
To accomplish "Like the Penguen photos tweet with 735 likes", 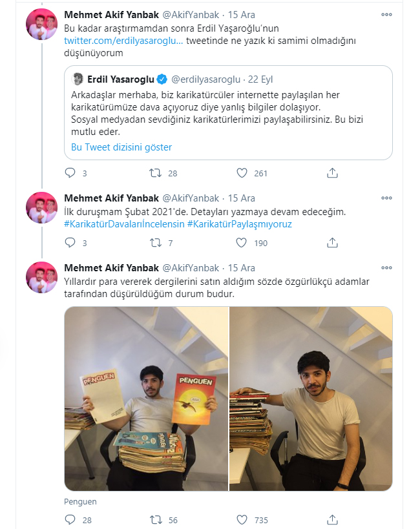I will click(x=242, y=520).
